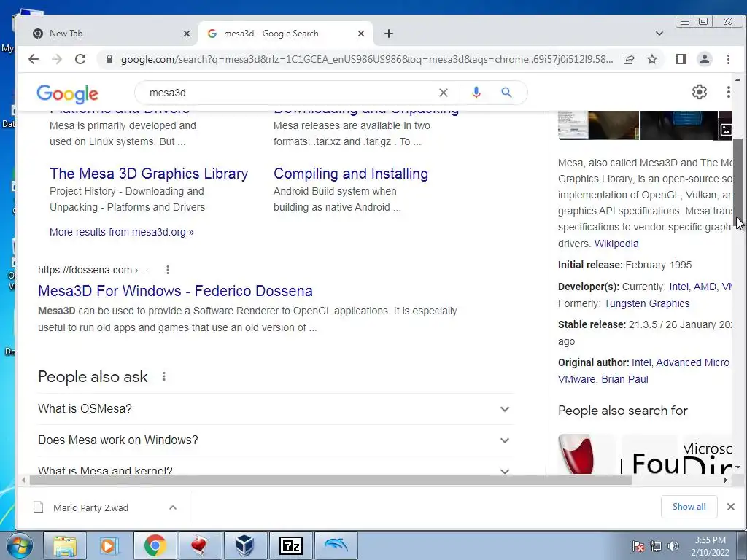Clear the mesa3d search query

click(x=443, y=93)
